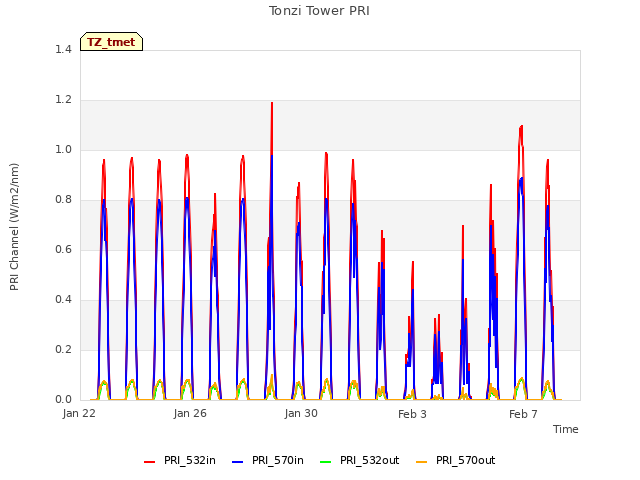Click the 0.4 y-axis tick label
The height and width of the screenshot is (480, 640).
[63, 300]
